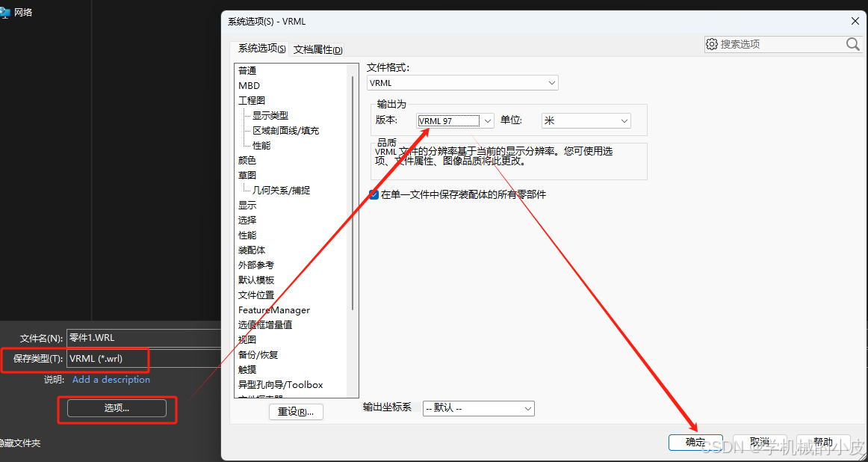Image resolution: width=868 pixels, height=462 pixels.
Task: Select 触摸 in the options tree
Action: point(247,369)
